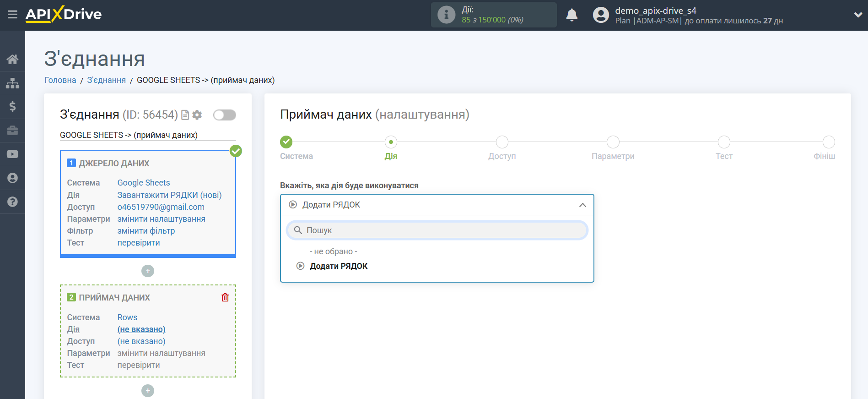Click receiver перевірити text
This screenshot has width=868, height=399.
(x=139, y=365)
